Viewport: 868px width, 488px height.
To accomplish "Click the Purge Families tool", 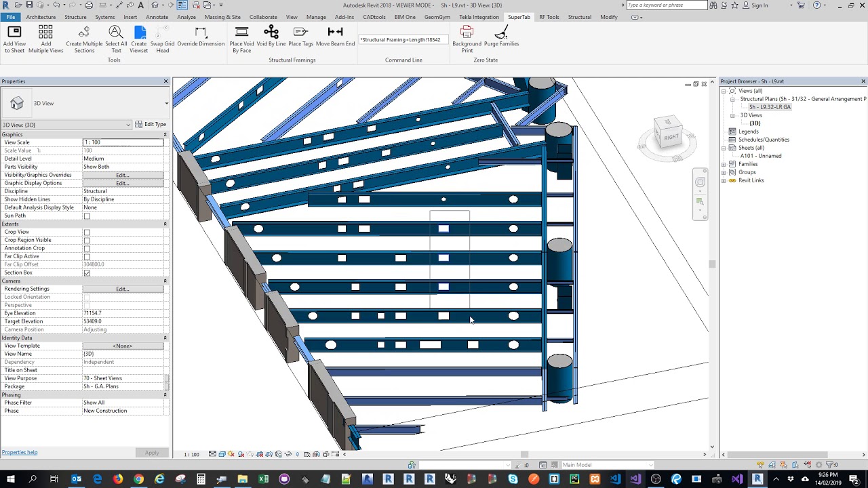I will click(501, 37).
